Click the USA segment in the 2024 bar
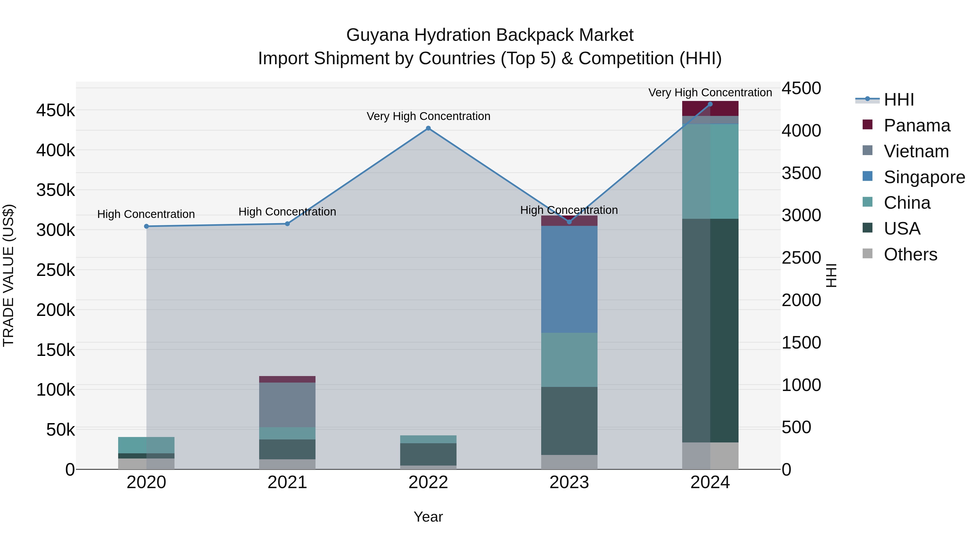This screenshot has height=551, width=980. pyautogui.click(x=710, y=330)
